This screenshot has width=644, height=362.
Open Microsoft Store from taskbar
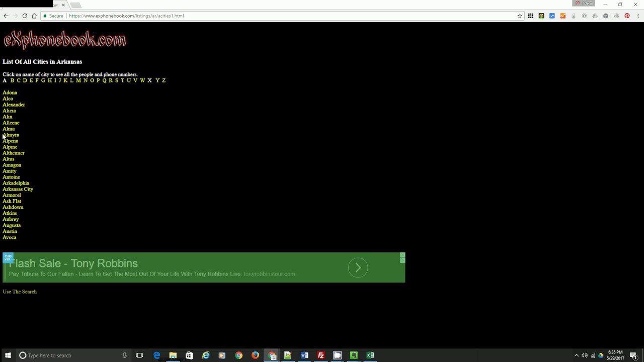click(189, 355)
